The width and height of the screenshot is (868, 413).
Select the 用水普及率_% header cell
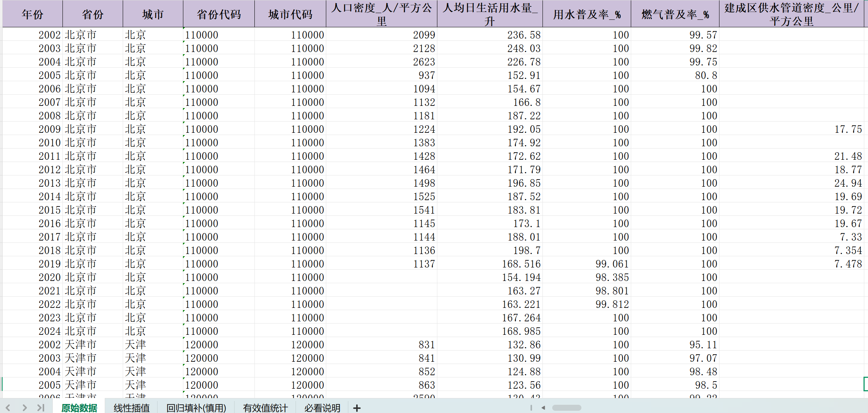(586, 14)
